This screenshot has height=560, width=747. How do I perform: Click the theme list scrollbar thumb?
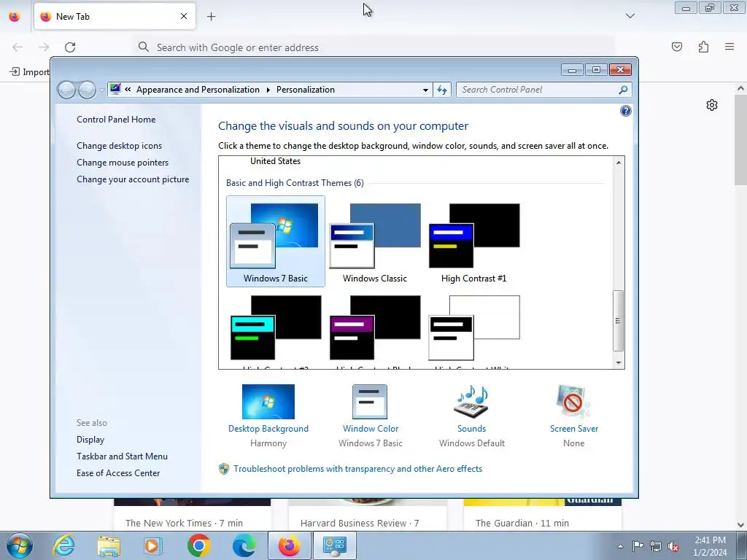pyautogui.click(x=619, y=321)
